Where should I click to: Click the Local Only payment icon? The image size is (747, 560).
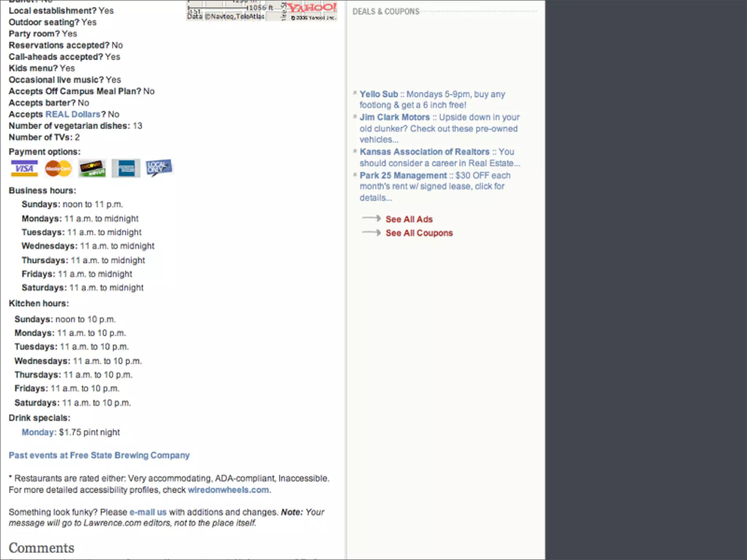coord(159,168)
